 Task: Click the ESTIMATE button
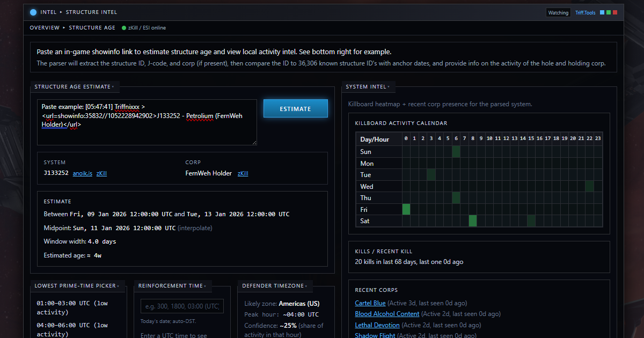(x=295, y=108)
